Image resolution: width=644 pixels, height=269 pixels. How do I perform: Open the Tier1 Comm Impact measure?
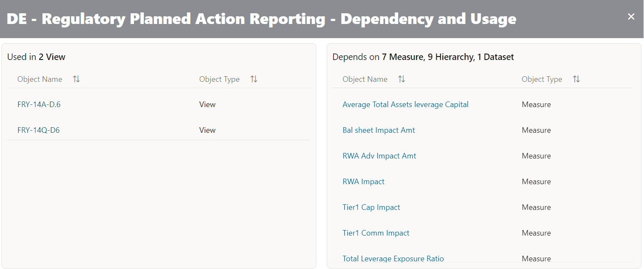click(x=376, y=233)
